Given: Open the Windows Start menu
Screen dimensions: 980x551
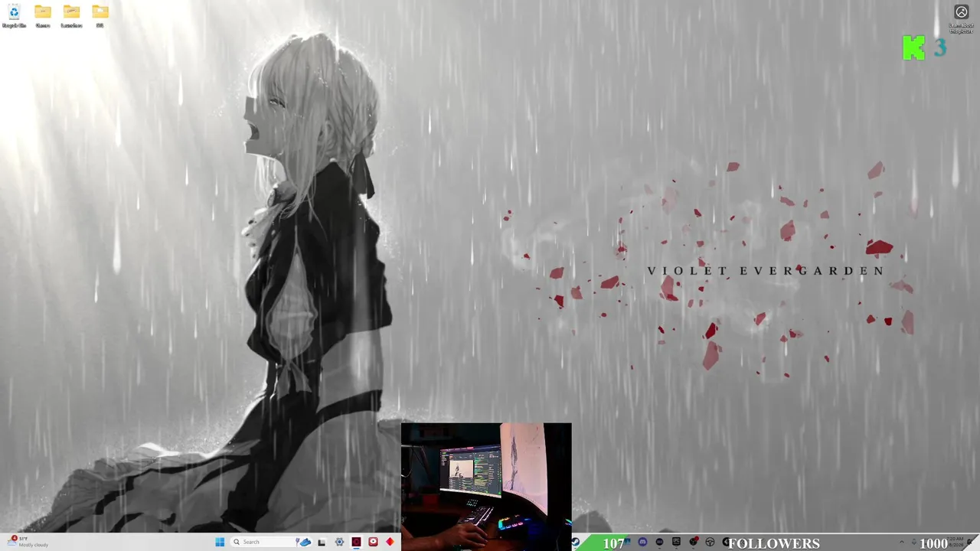Looking at the screenshot, I should pyautogui.click(x=220, y=542).
